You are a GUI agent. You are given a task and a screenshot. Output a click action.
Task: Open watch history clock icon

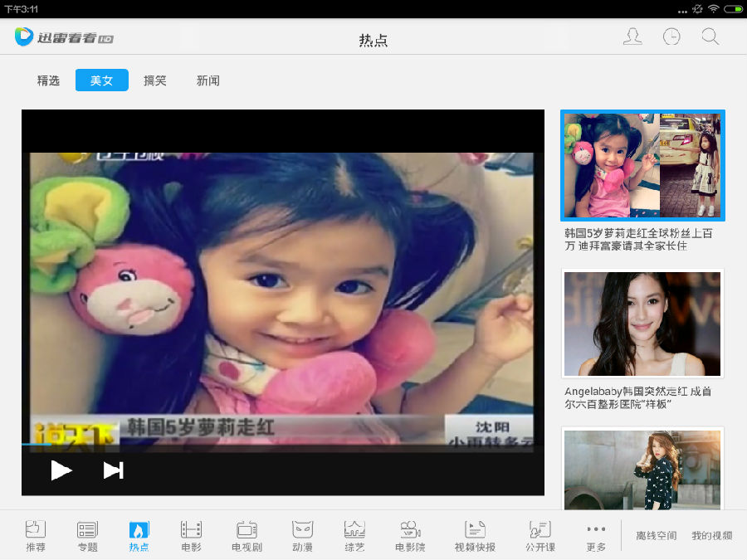pyautogui.click(x=671, y=37)
